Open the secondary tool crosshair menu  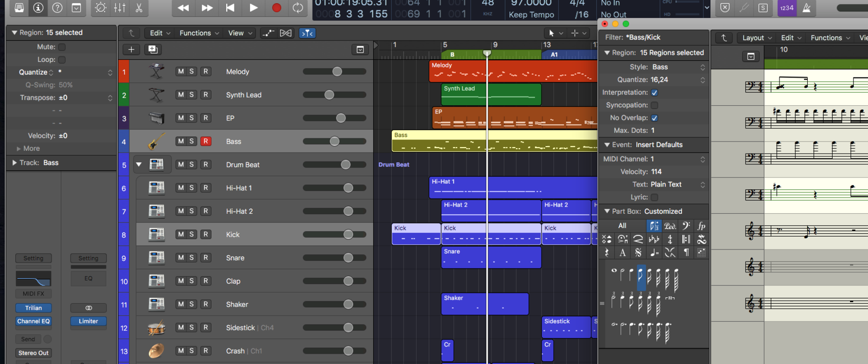(x=578, y=33)
